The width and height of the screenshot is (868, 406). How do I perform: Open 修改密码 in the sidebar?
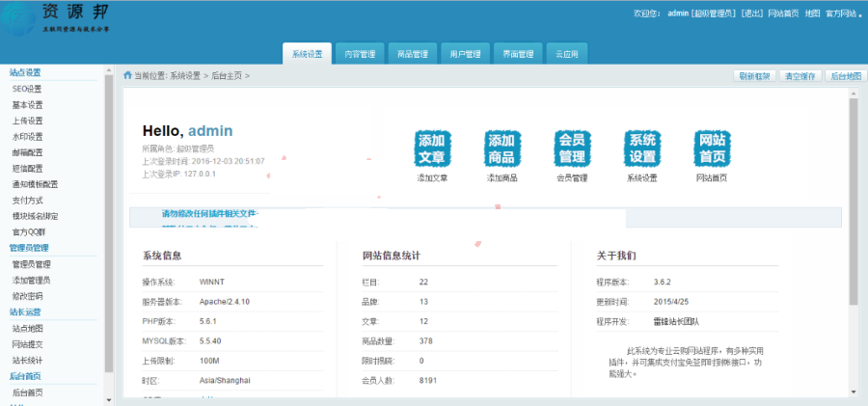(x=27, y=296)
